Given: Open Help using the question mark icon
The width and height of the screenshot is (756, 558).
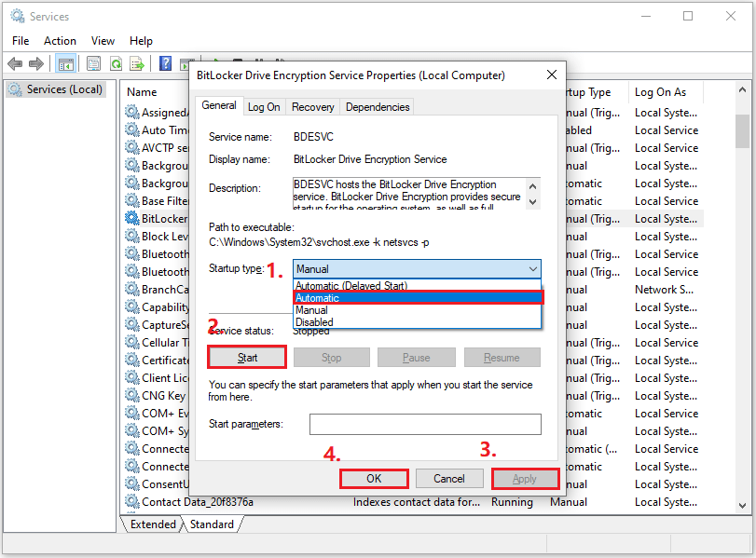Looking at the screenshot, I should (x=164, y=63).
